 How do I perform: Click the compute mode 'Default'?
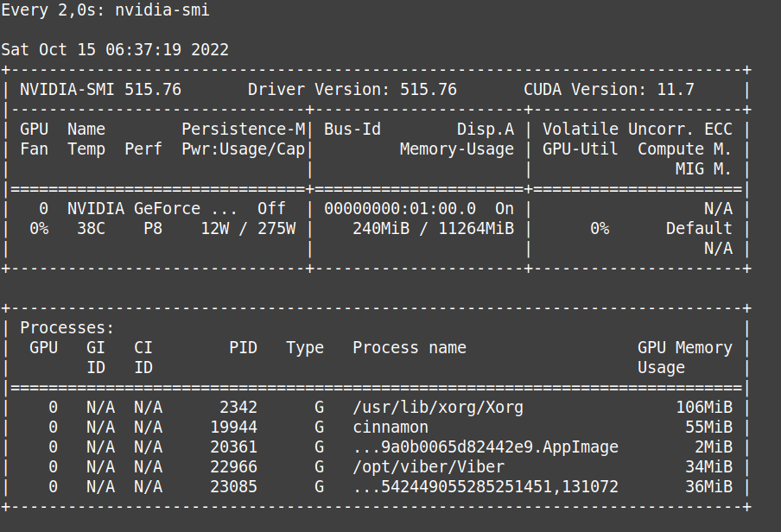[x=699, y=229]
